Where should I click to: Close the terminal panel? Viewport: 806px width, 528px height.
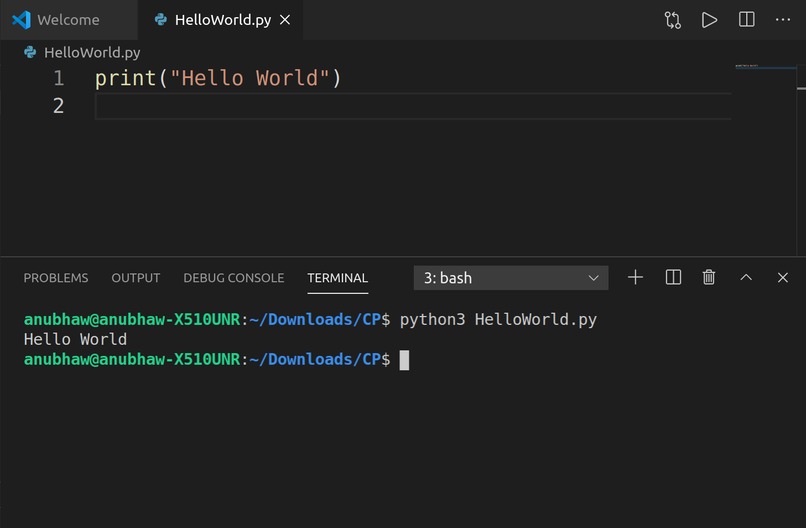(x=782, y=278)
